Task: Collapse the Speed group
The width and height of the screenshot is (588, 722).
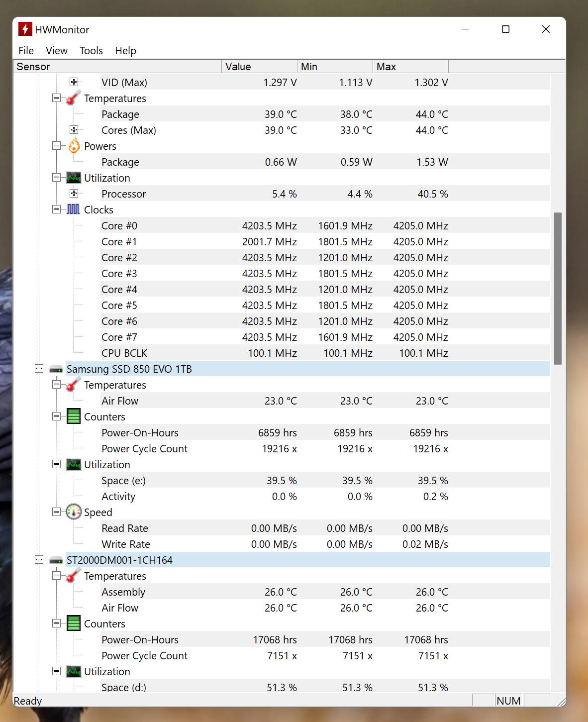Action: tap(56, 512)
